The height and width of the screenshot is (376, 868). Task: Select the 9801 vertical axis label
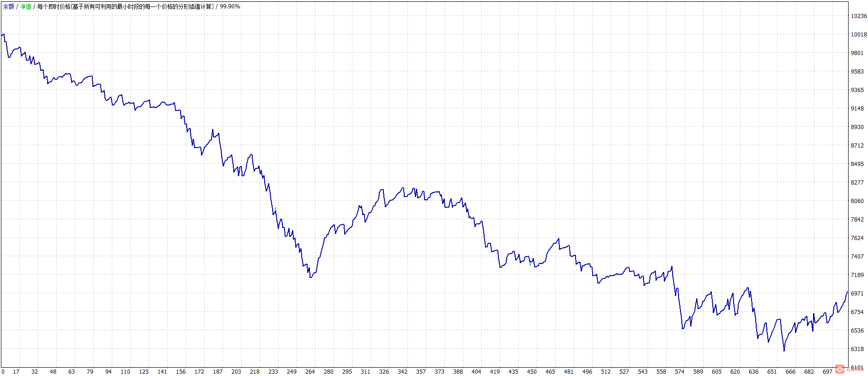click(857, 53)
